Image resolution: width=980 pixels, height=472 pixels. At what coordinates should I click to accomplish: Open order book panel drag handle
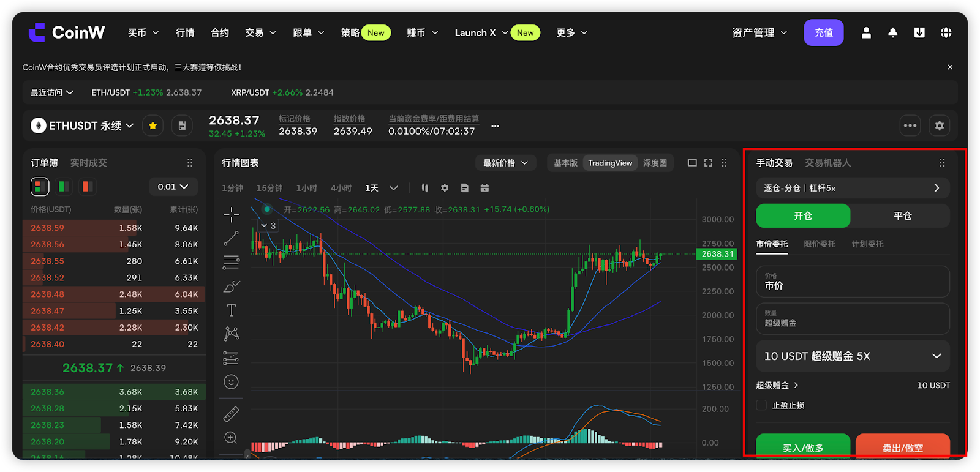click(x=190, y=163)
